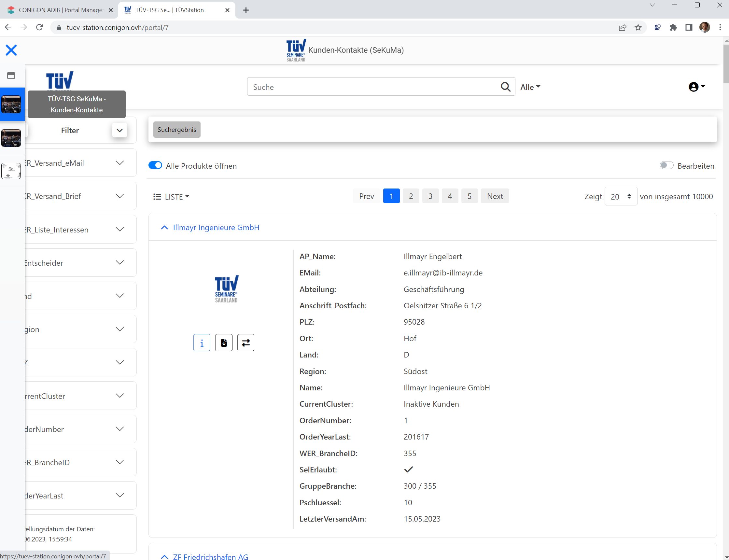This screenshot has width=729, height=560.
Task: Go to page 3 in pagination
Action: click(430, 196)
